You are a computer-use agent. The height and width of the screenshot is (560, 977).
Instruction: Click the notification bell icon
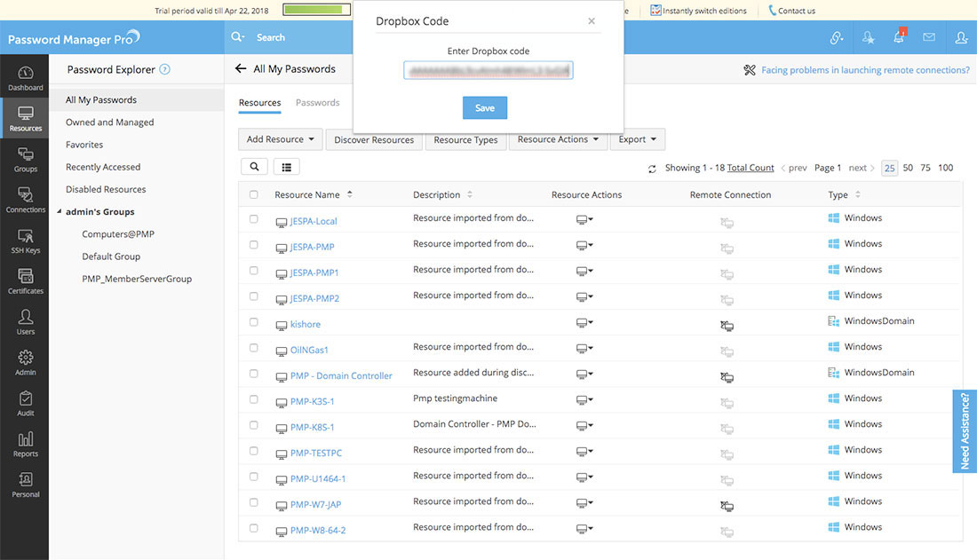pos(899,36)
